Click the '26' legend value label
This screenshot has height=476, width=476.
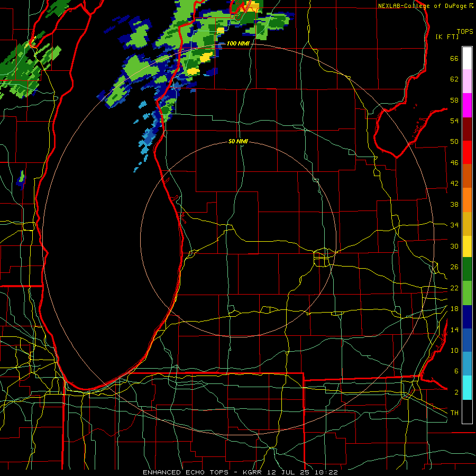(x=454, y=267)
